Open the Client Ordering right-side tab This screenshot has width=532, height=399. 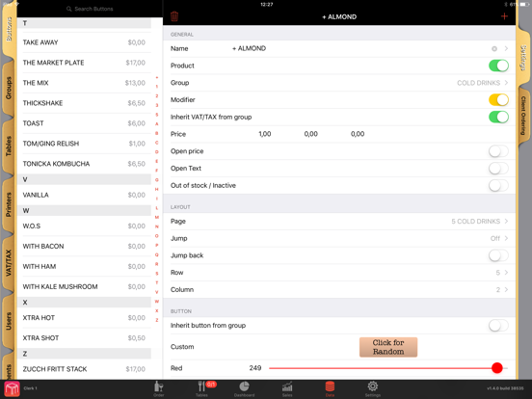point(523,116)
